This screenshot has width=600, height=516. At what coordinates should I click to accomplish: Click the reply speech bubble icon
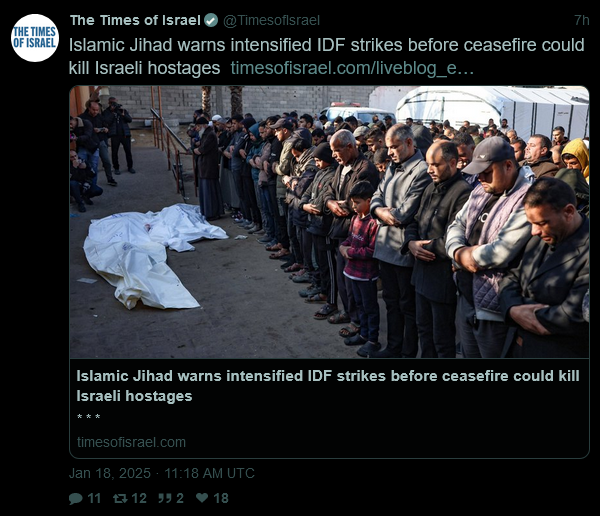(x=76, y=498)
